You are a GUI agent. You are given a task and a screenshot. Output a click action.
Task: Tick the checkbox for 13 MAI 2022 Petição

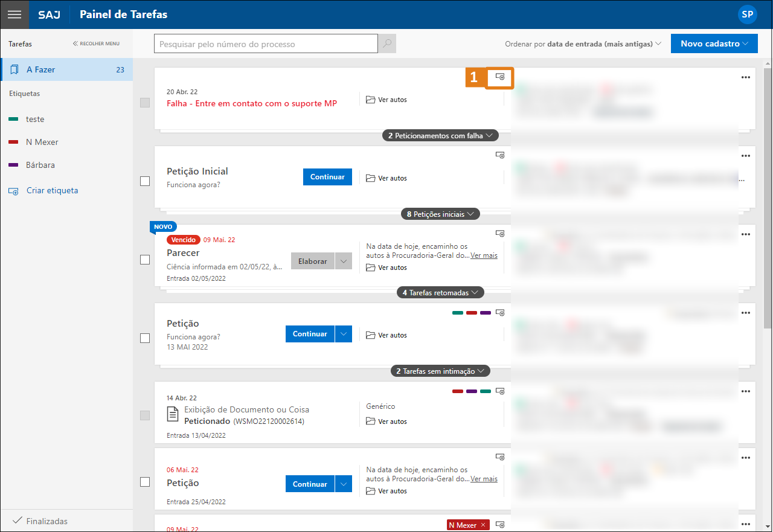(145, 338)
